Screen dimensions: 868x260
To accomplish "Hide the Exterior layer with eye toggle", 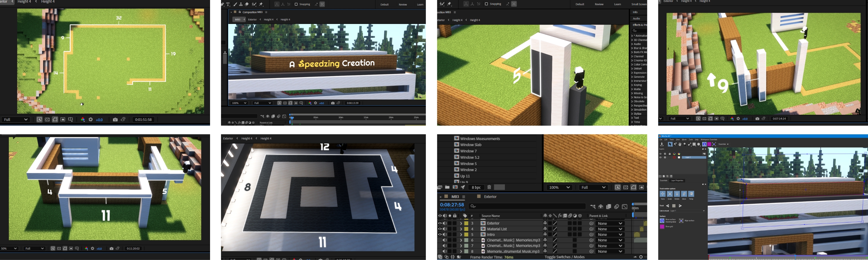I will 440,223.
